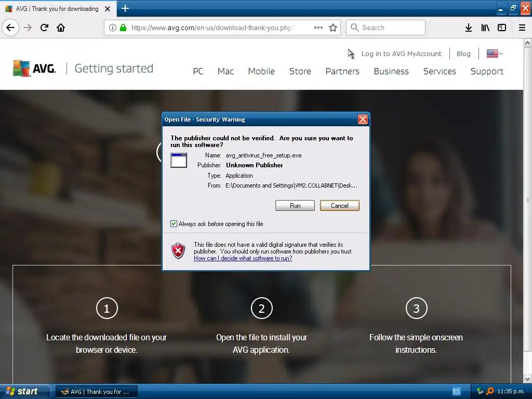Click the browser forward arrow

28,28
